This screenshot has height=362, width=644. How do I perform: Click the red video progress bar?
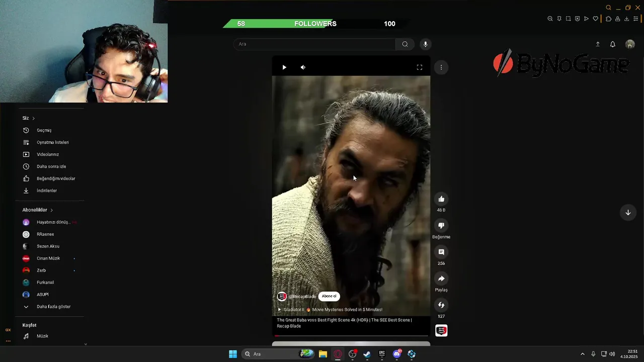tap(351, 335)
